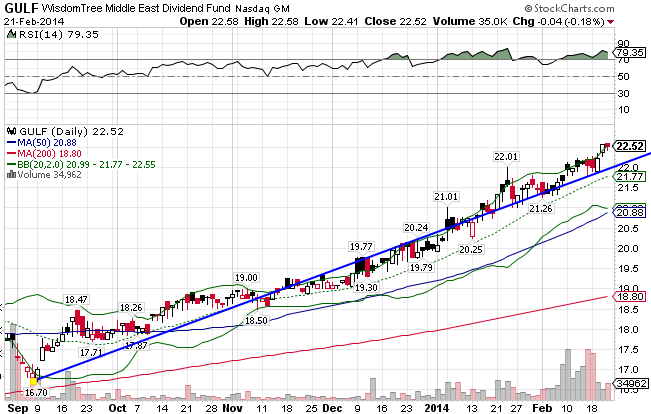The image size is (651, 414).
Task: Click the 19.00 price annotation
Action: 246,277
